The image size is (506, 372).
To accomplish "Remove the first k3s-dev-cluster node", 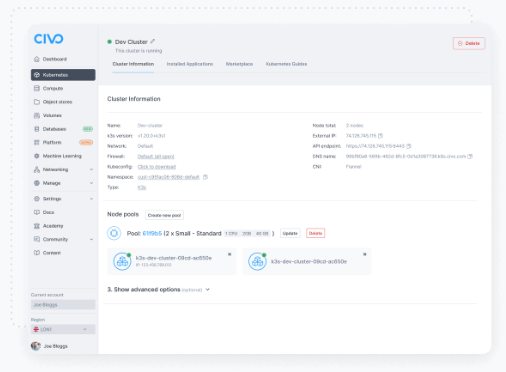I will pos(230,254).
